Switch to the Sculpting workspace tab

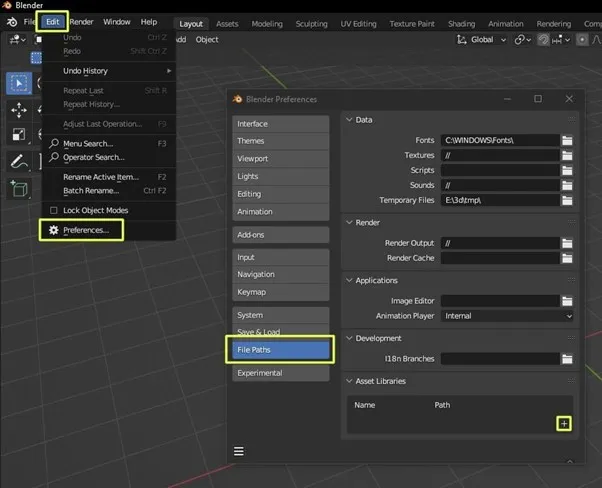(311, 24)
